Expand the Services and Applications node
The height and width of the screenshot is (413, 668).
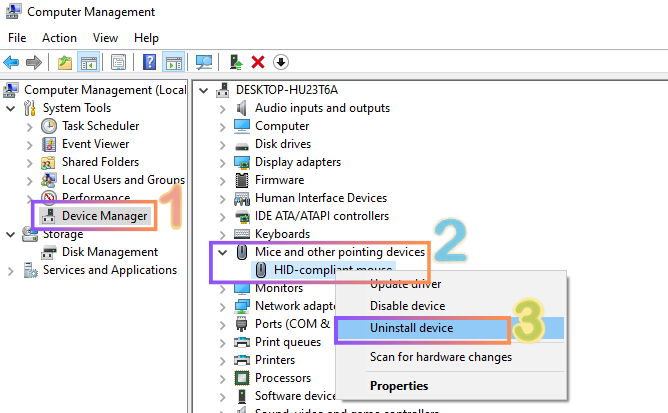11,270
